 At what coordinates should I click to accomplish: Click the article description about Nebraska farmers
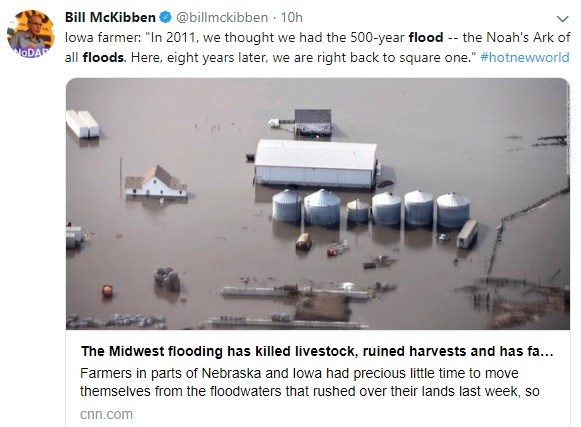(309, 382)
